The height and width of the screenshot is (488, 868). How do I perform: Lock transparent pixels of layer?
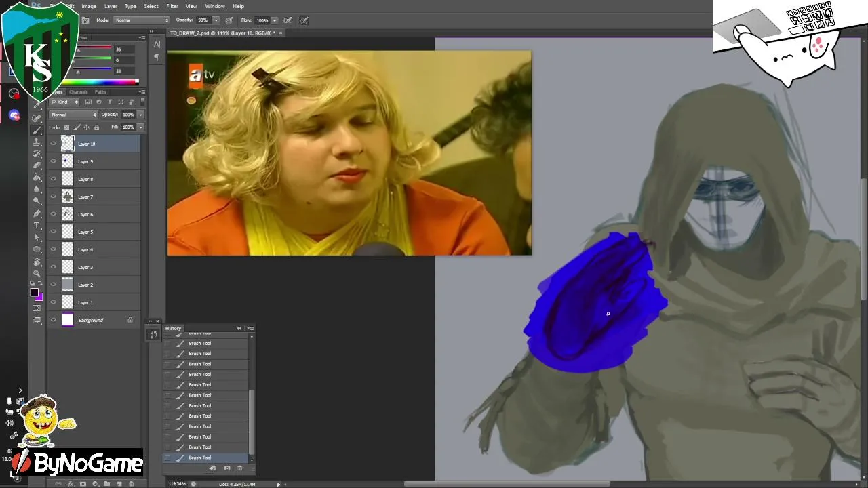[x=66, y=127]
